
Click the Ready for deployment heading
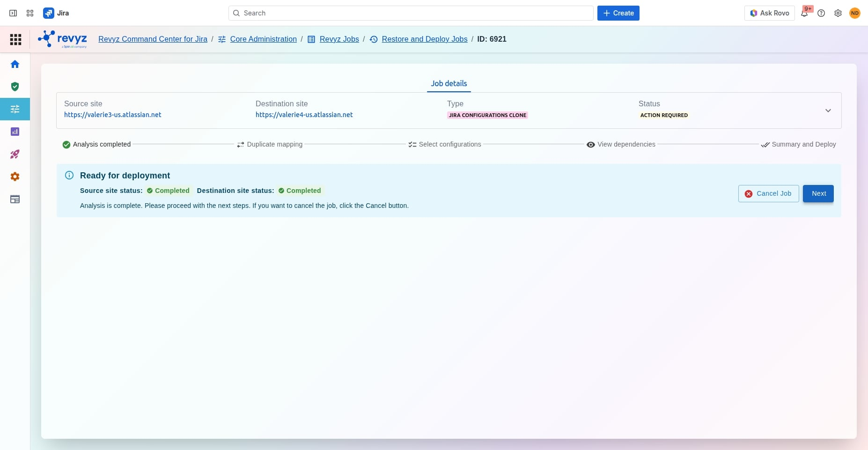pyautogui.click(x=125, y=176)
